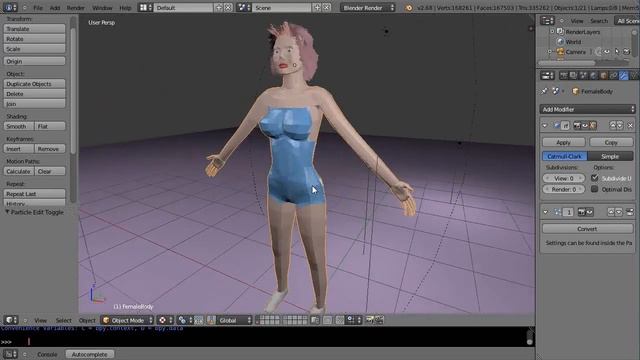Select Simple subdivision type
This screenshot has width=640, height=360.
pos(610,156)
